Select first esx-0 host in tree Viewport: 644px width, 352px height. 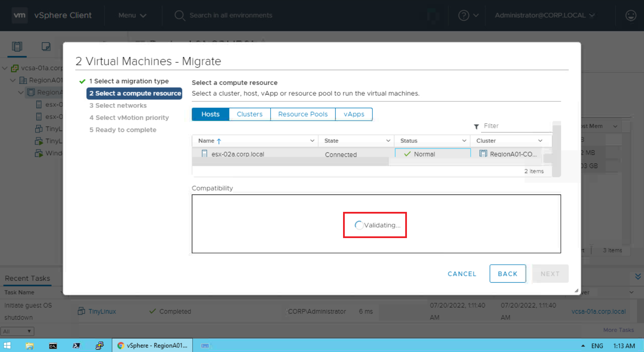tap(49, 104)
